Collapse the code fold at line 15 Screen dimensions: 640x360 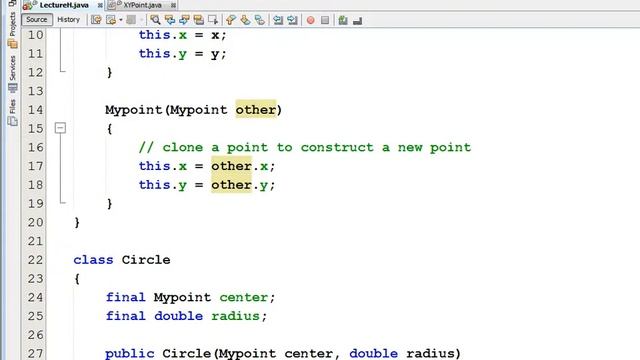click(x=60, y=128)
